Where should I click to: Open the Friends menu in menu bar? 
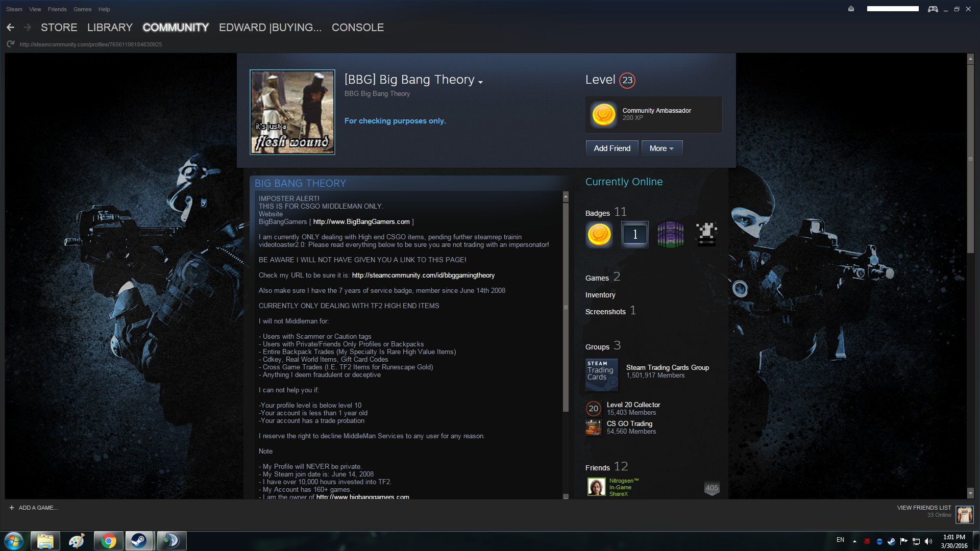point(57,9)
